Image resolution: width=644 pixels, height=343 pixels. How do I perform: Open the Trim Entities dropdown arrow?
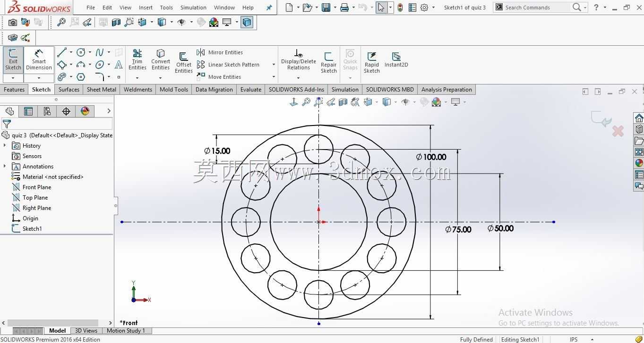click(x=137, y=78)
